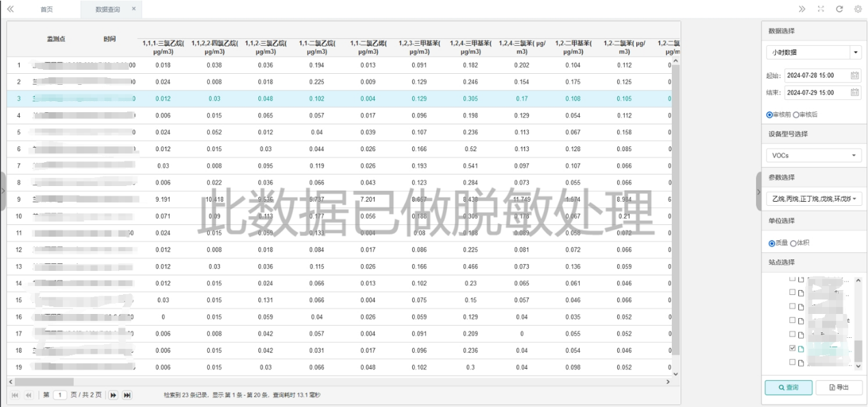Uncheck the checked station in 站点选择 list
The height and width of the screenshot is (407, 868).
792,348
